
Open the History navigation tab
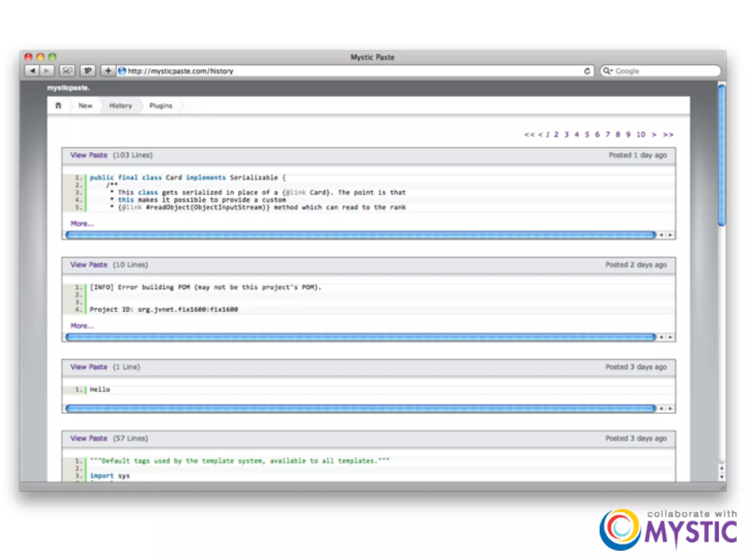[x=120, y=106]
